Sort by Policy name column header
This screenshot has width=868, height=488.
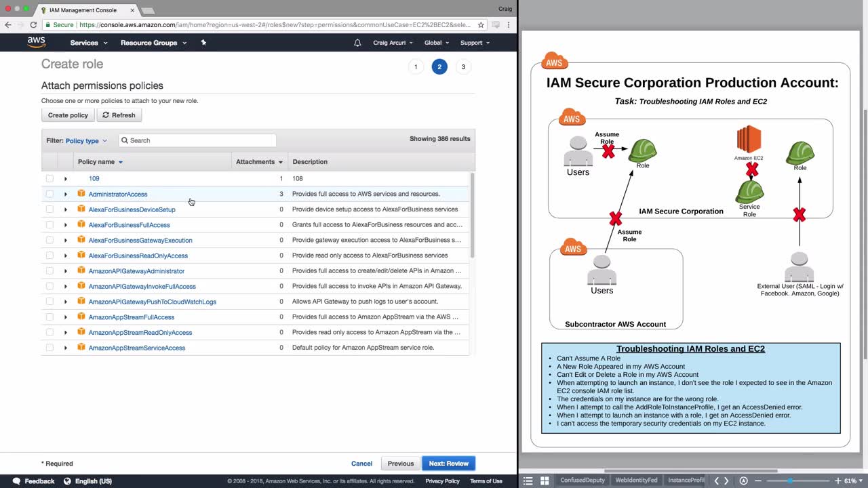tap(100, 162)
